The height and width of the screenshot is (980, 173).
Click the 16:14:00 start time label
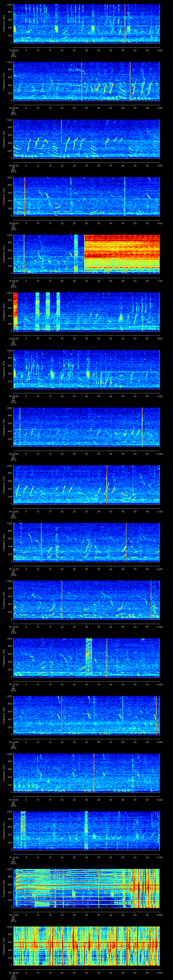point(13,742)
